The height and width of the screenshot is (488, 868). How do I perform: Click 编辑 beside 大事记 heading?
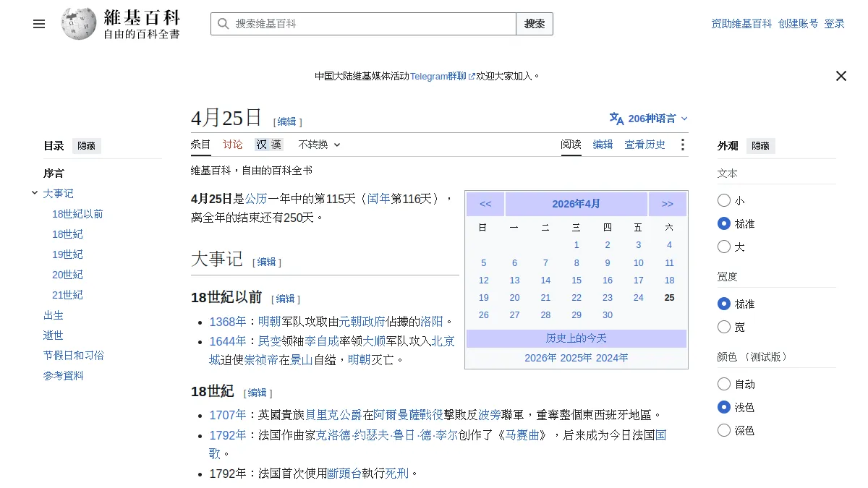pos(267,262)
